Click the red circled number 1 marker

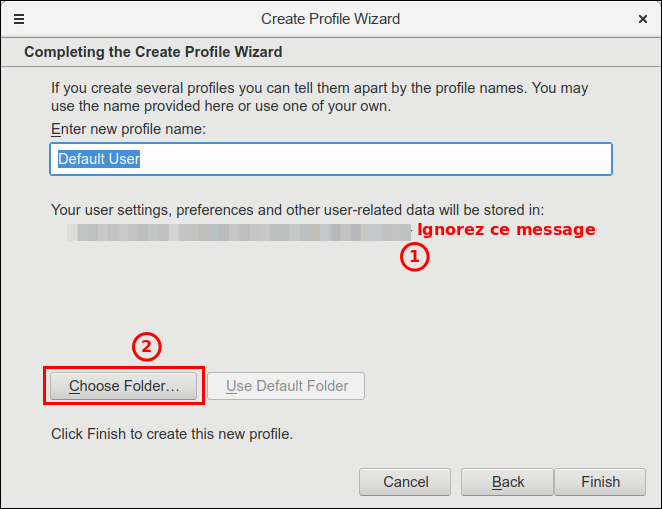tap(415, 257)
